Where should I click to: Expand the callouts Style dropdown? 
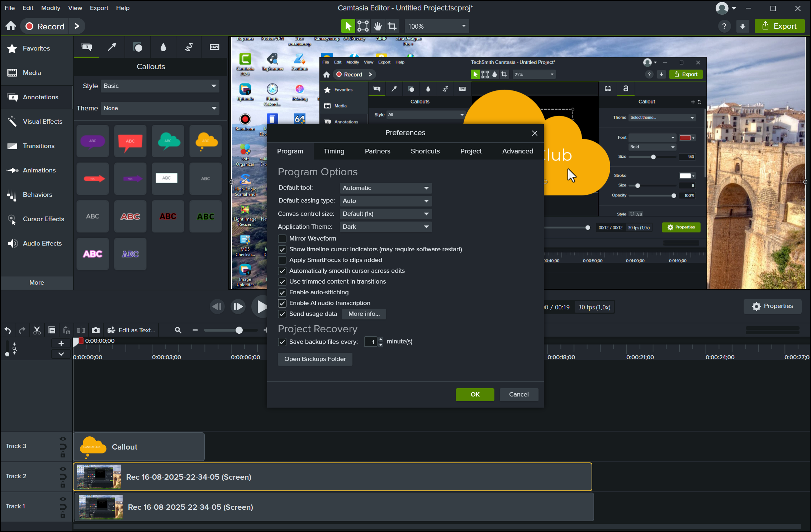pos(160,86)
